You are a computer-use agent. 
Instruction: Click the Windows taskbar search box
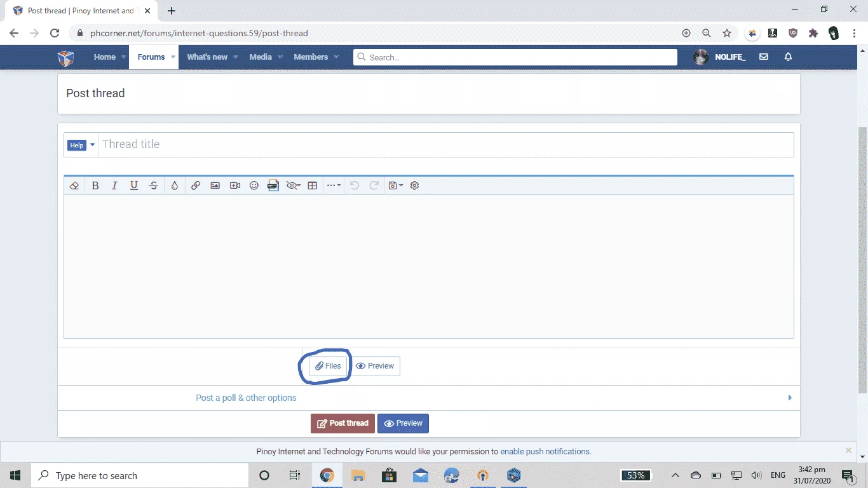pyautogui.click(x=140, y=475)
